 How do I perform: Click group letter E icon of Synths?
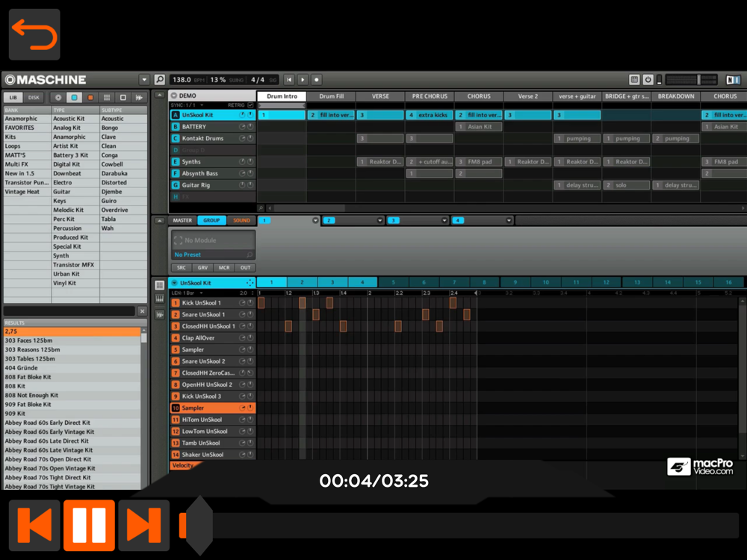176,162
